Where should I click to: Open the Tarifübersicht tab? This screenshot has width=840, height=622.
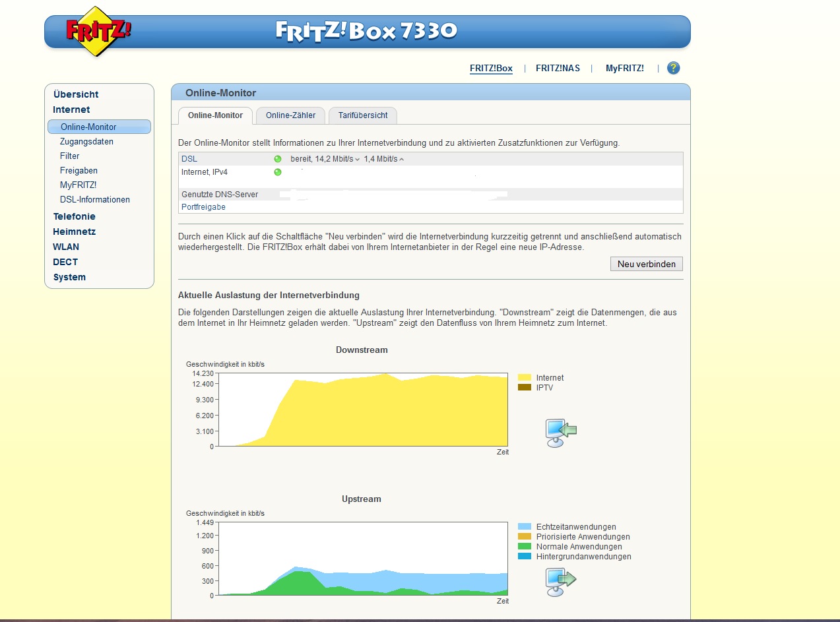click(x=363, y=115)
